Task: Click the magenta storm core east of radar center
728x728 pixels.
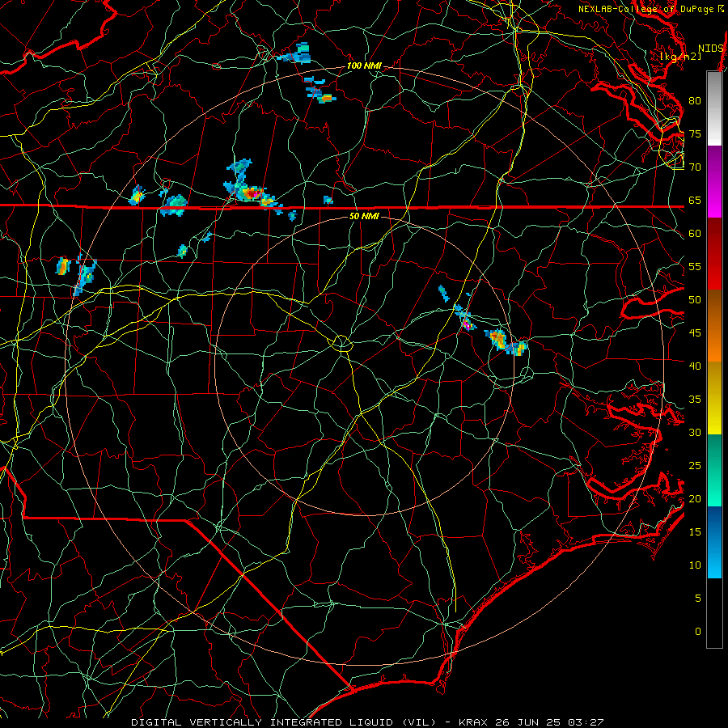Action: click(x=468, y=325)
